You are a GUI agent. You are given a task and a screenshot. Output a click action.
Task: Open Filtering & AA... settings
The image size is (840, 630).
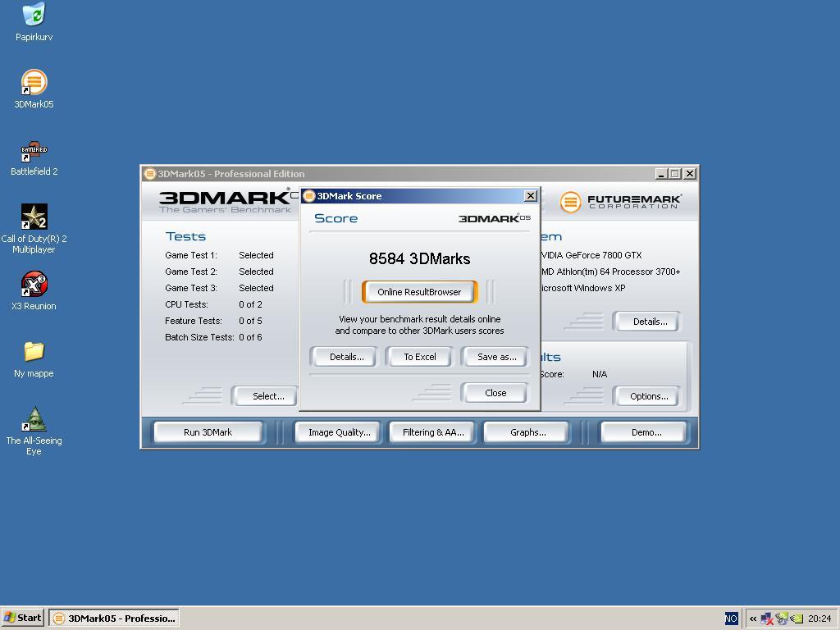click(433, 432)
